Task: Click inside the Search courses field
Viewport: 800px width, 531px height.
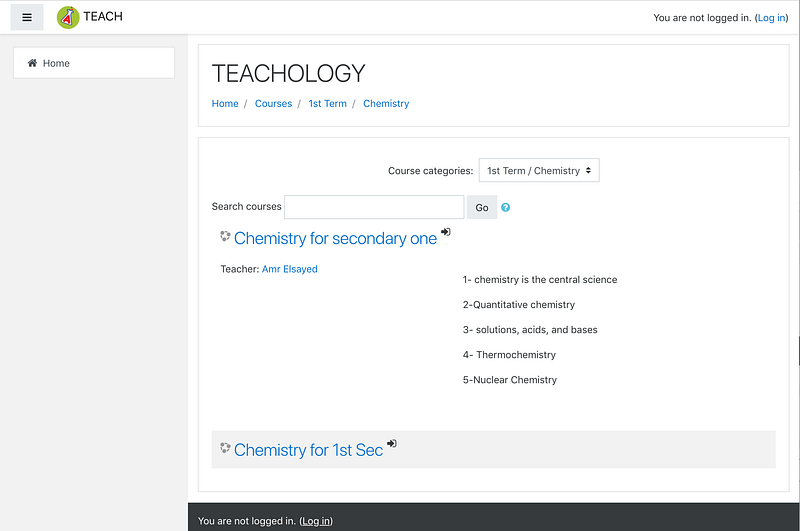Action: (x=374, y=207)
